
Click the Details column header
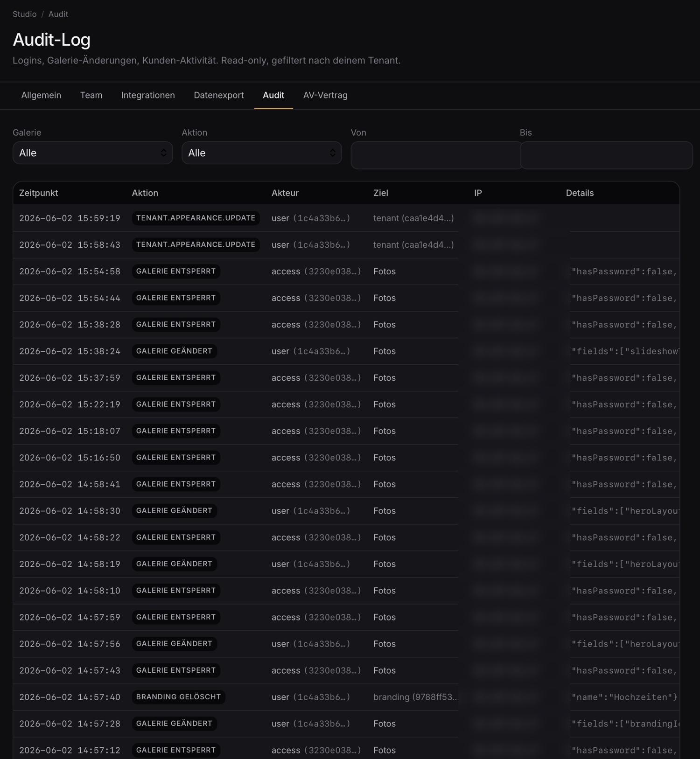[580, 193]
